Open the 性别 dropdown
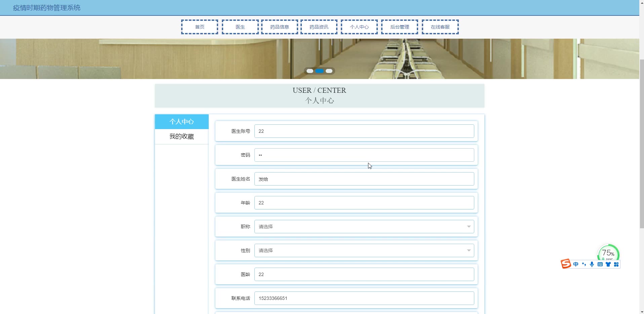 [x=364, y=250]
